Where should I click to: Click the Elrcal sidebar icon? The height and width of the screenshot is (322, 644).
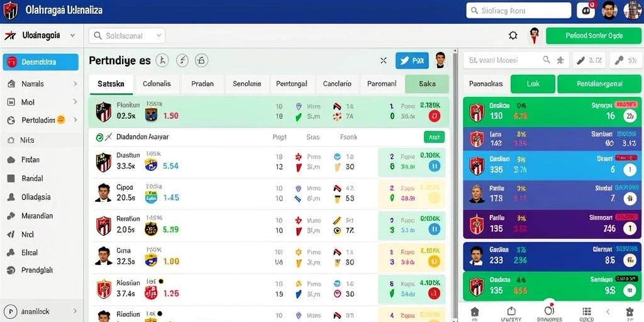click(11, 253)
